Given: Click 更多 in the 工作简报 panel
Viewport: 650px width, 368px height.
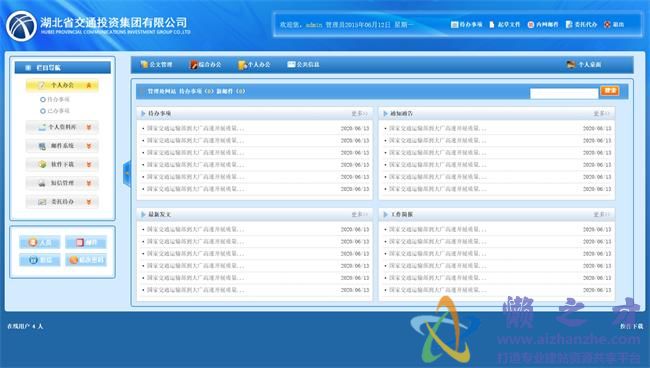Looking at the screenshot, I should pyautogui.click(x=601, y=215).
